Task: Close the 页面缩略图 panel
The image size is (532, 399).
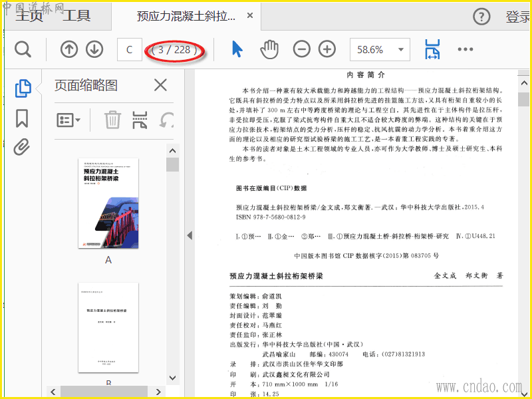Action: (160, 85)
